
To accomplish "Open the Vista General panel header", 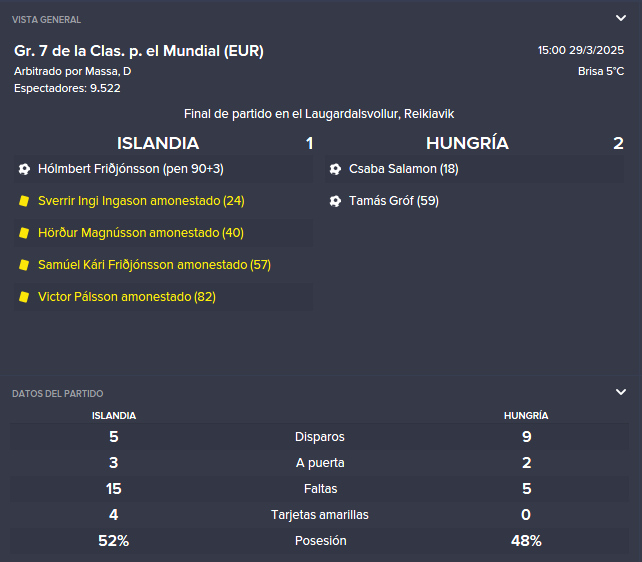I will [x=46, y=20].
